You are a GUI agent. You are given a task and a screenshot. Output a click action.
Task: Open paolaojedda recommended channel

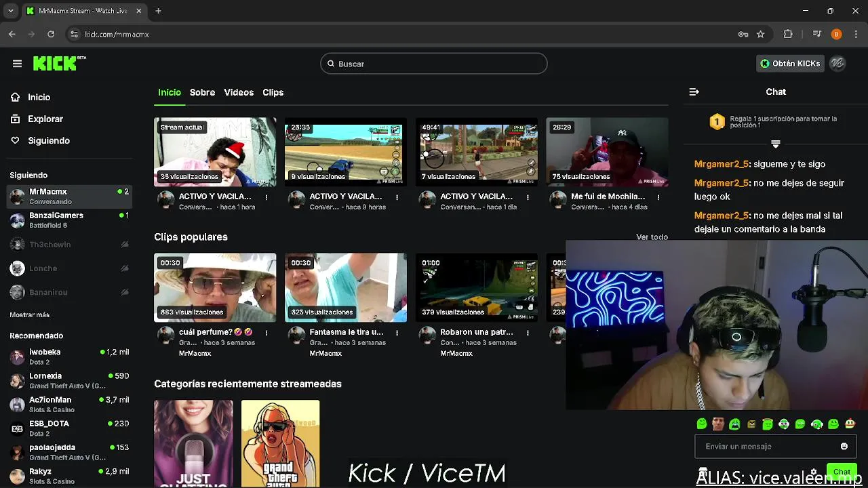(x=69, y=452)
